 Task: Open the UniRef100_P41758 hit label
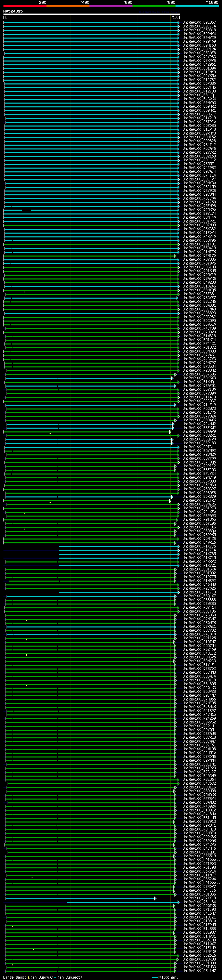click(x=199, y=202)
